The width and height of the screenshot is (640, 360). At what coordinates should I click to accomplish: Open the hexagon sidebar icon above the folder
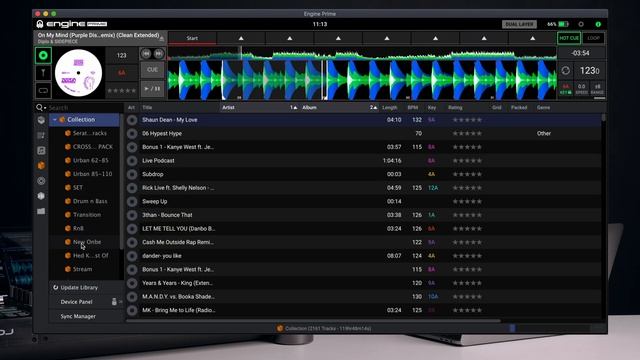[x=41, y=196]
